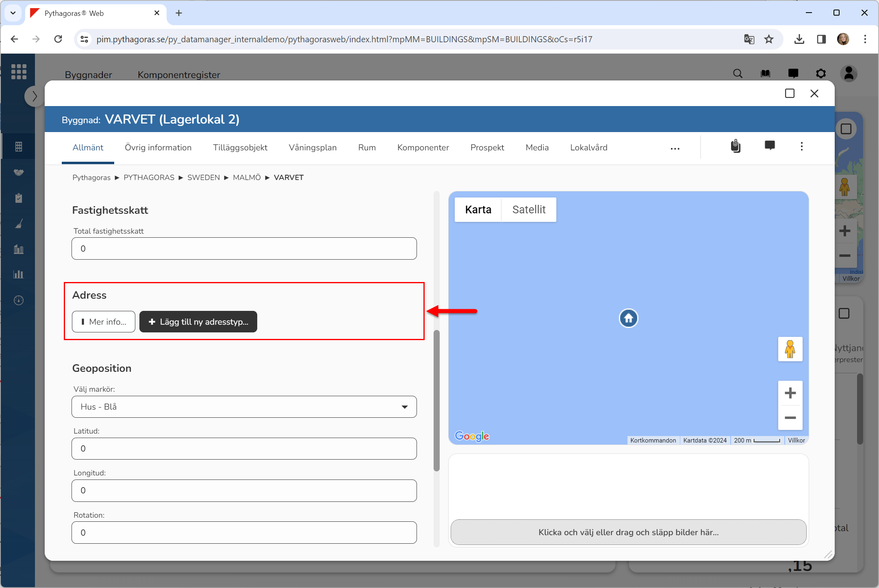Zoom in on the map

pos(790,393)
